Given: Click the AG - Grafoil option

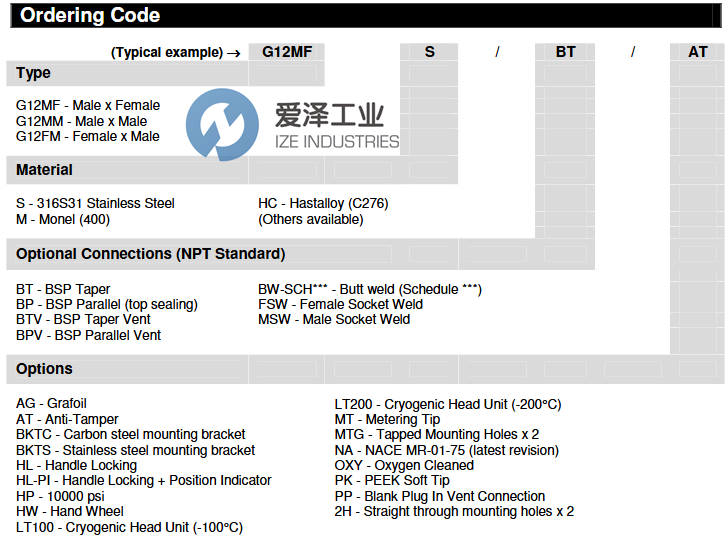Looking at the screenshot, I should [51, 404].
